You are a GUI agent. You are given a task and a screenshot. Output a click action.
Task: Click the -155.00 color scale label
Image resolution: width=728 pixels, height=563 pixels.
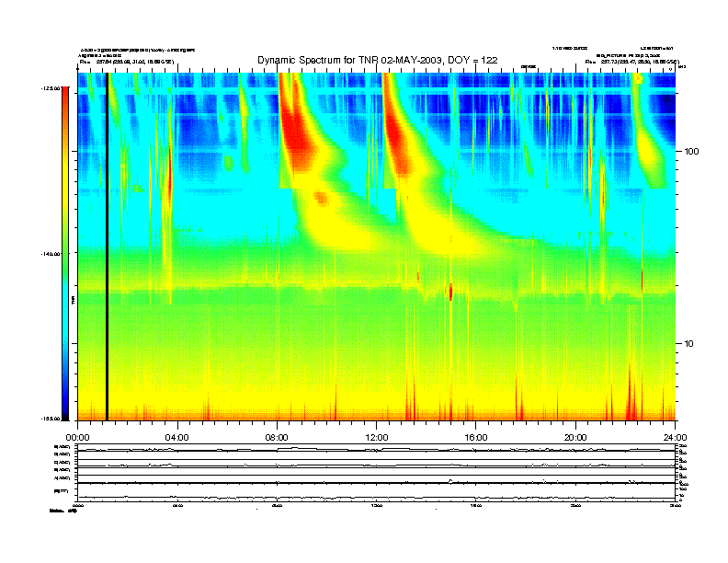[51, 419]
